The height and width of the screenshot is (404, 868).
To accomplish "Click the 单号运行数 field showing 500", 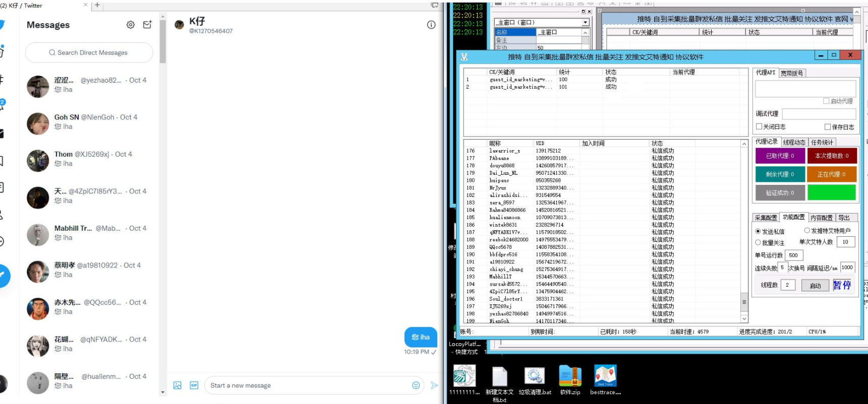I will pos(794,255).
